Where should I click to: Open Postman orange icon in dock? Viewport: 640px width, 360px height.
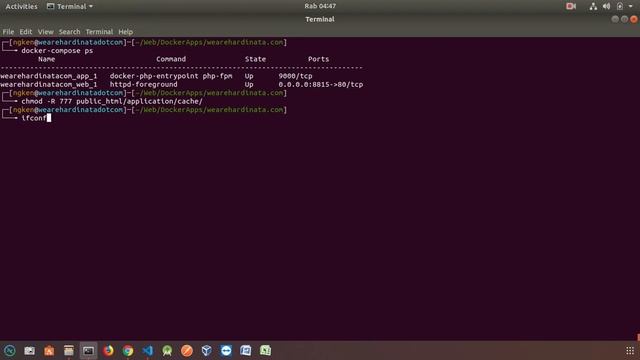187,351
